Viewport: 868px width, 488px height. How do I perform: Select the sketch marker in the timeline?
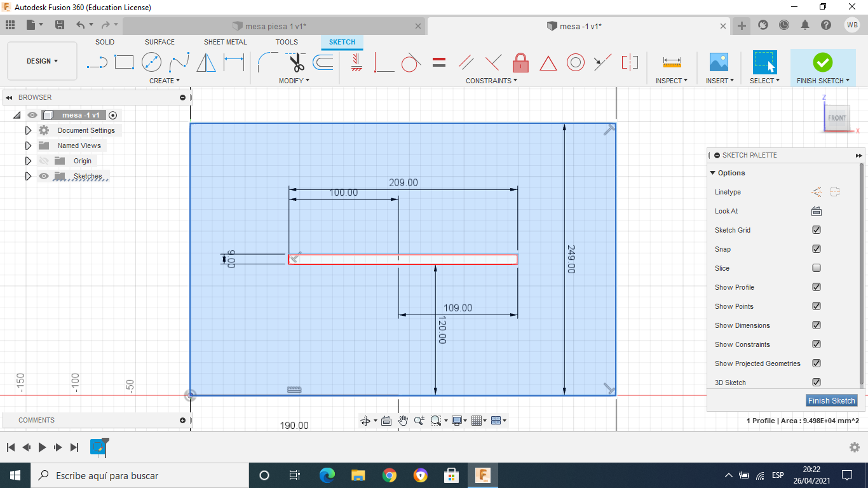(98, 447)
